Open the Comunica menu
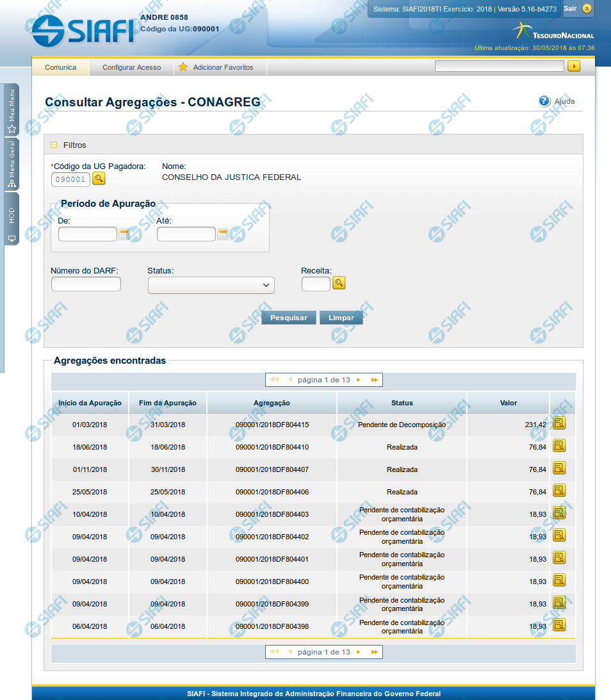This screenshot has width=611, height=700. click(x=60, y=67)
